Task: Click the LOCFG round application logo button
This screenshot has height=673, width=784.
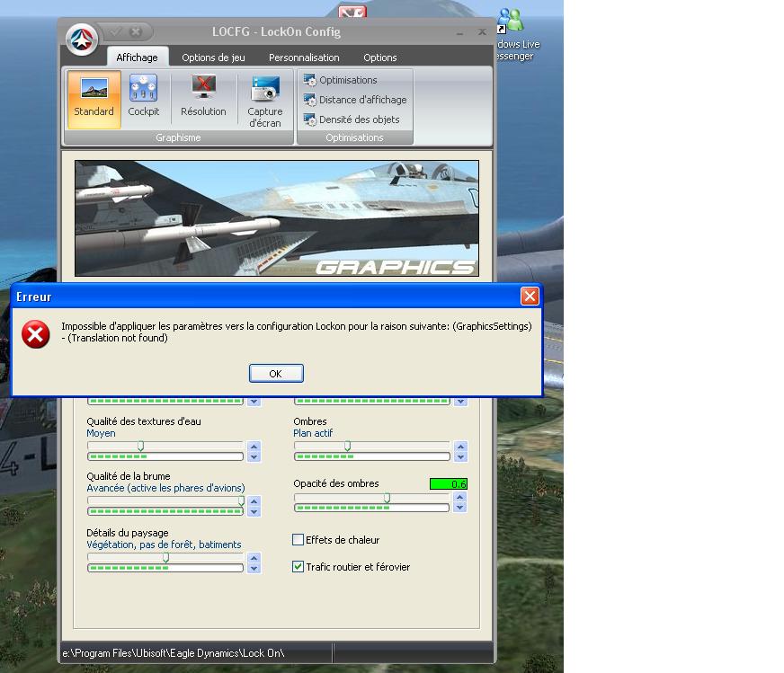Action: tap(82, 40)
